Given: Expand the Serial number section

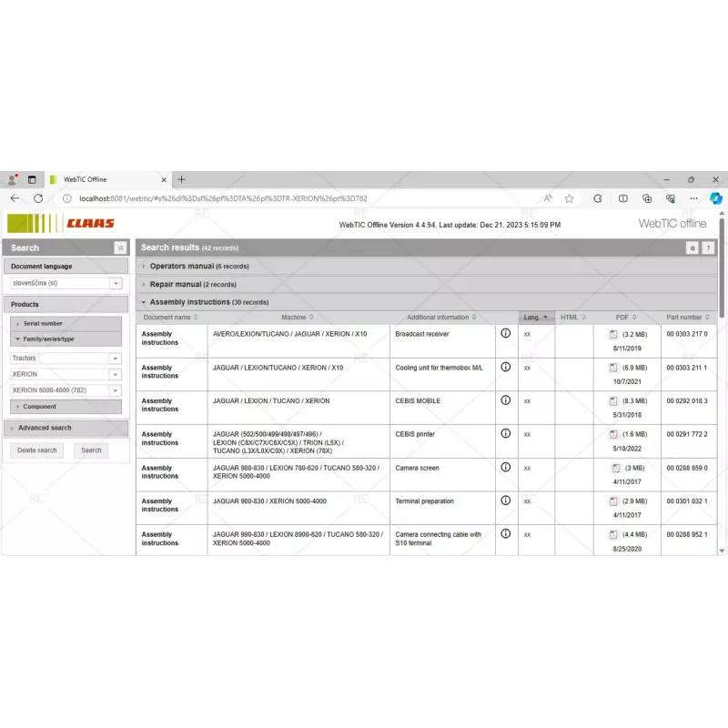Looking at the screenshot, I should [x=45, y=324].
